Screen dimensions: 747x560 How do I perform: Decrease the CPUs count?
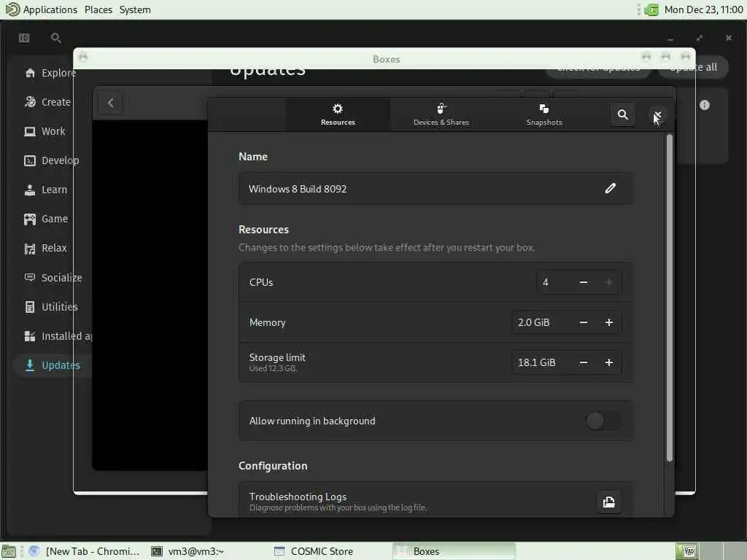point(583,282)
